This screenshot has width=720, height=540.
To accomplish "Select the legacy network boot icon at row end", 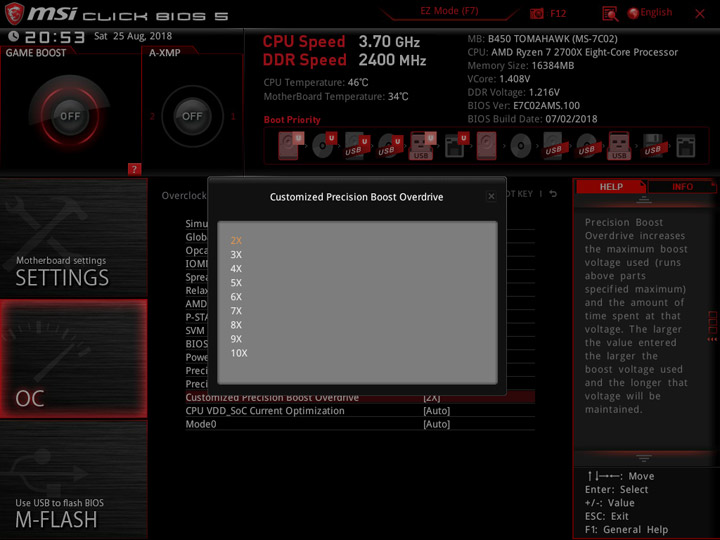I will (x=686, y=146).
